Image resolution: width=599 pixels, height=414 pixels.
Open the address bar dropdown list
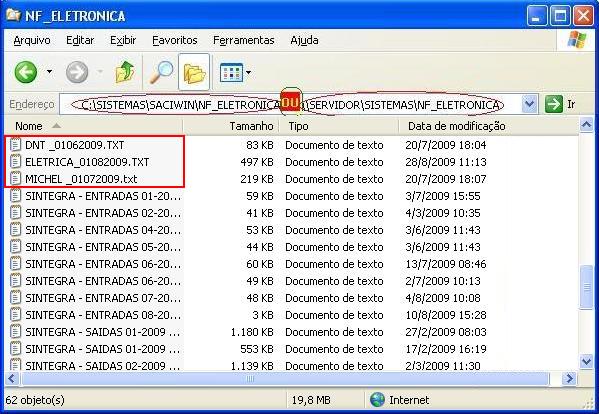coord(529,104)
